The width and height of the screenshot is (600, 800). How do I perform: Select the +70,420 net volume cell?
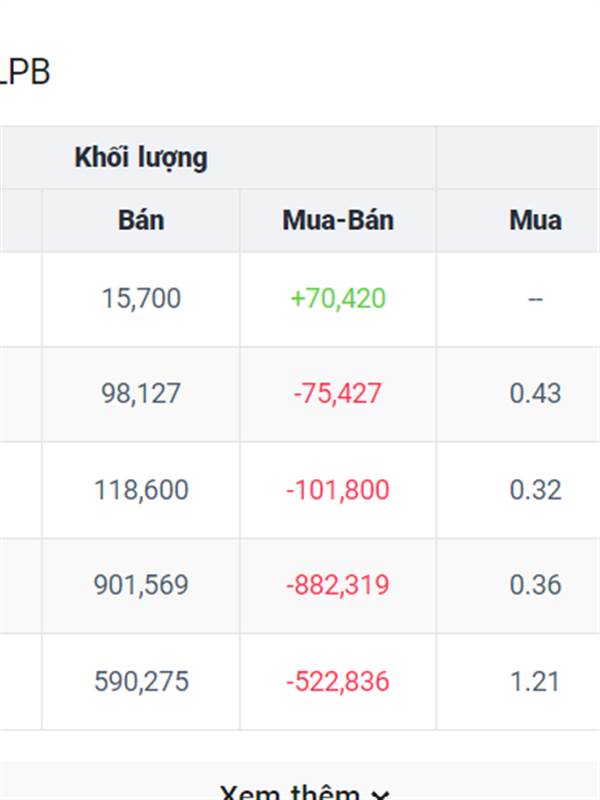click(x=338, y=298)
